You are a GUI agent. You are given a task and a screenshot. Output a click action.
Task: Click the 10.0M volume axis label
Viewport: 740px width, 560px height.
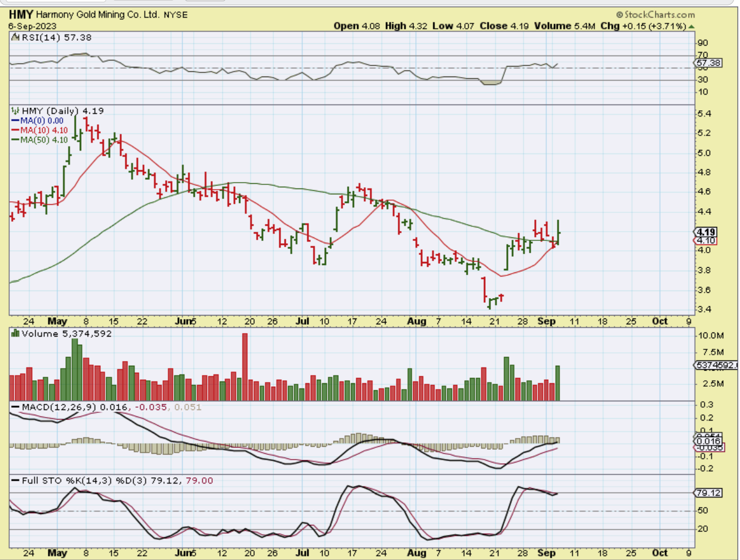711,335
